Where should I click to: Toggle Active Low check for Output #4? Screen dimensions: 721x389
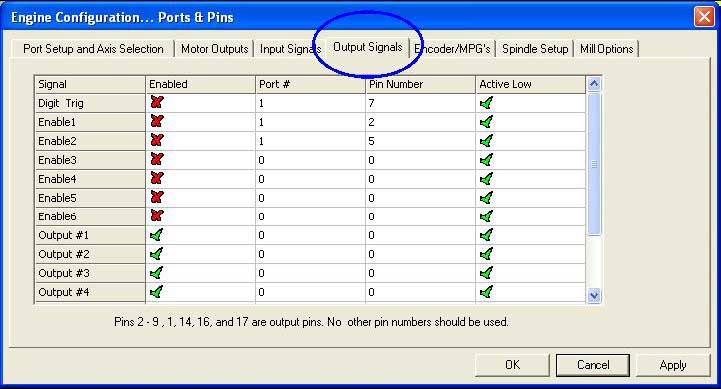point(486,292)
